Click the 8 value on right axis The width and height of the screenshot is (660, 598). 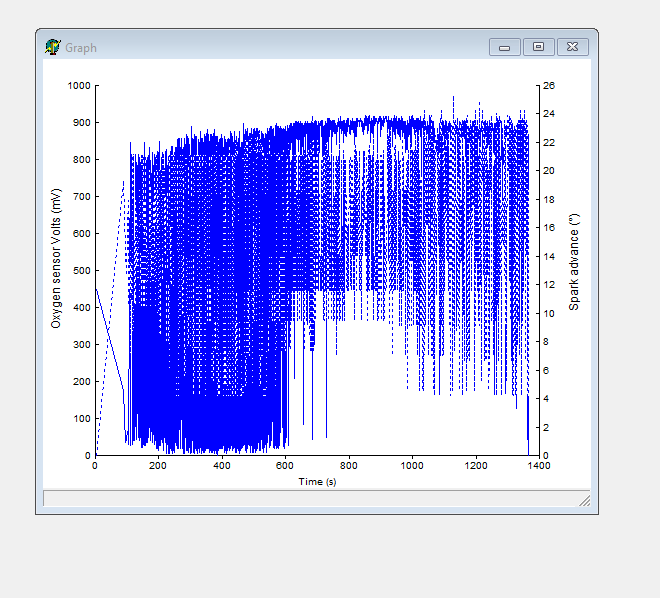[546, 342]
